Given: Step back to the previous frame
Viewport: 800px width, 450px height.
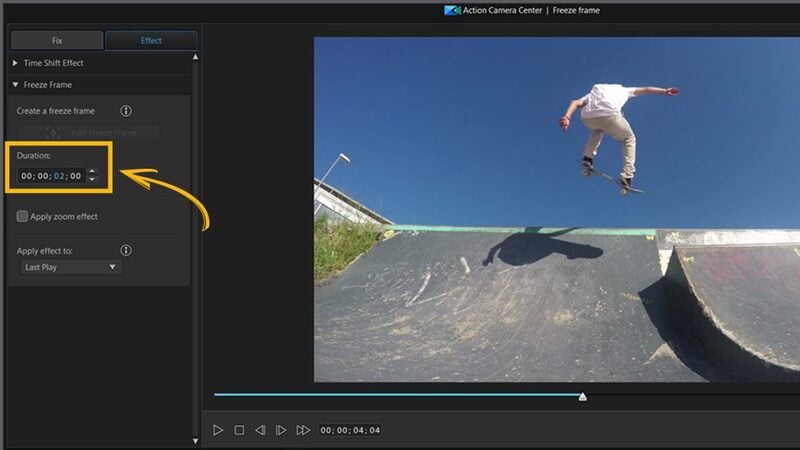Looking at the screenshot, I should click(x=260, y=430).
